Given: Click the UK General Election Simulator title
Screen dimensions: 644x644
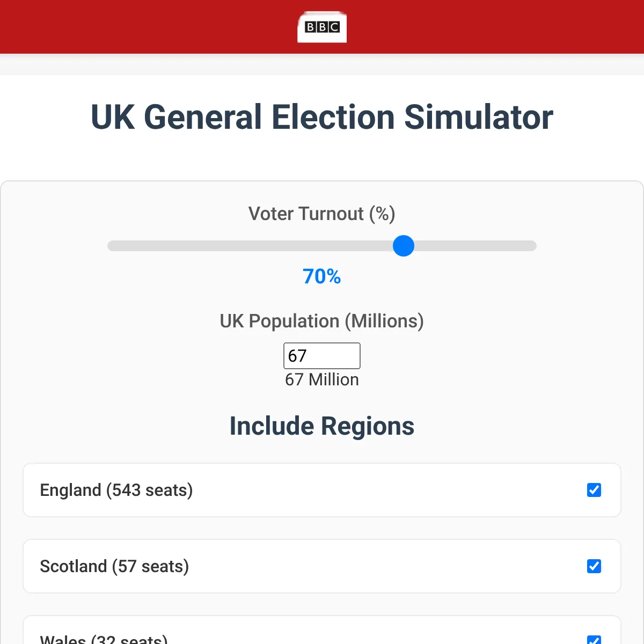Looking at the screenshot, I should [321, 117].
